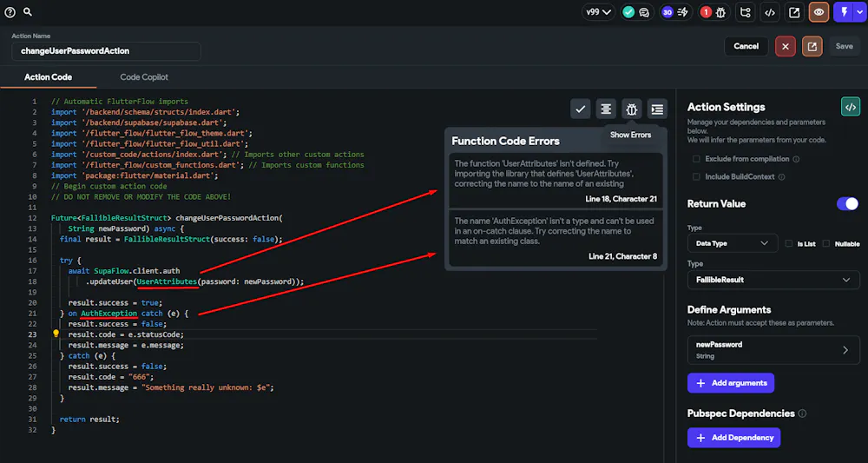Click AuthException in code line 21

(109, 314)
